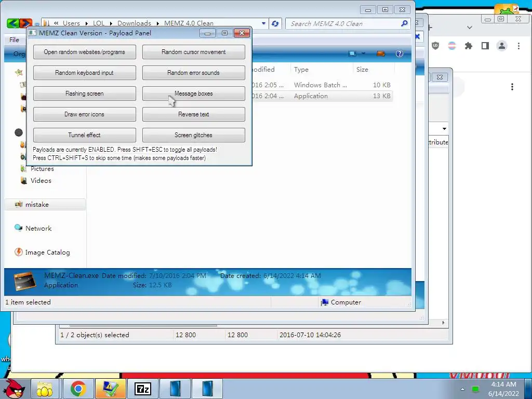The image size is (532, 399).
Task: Click the striped flag extension icon in Chrome
Action: [452, 46]
